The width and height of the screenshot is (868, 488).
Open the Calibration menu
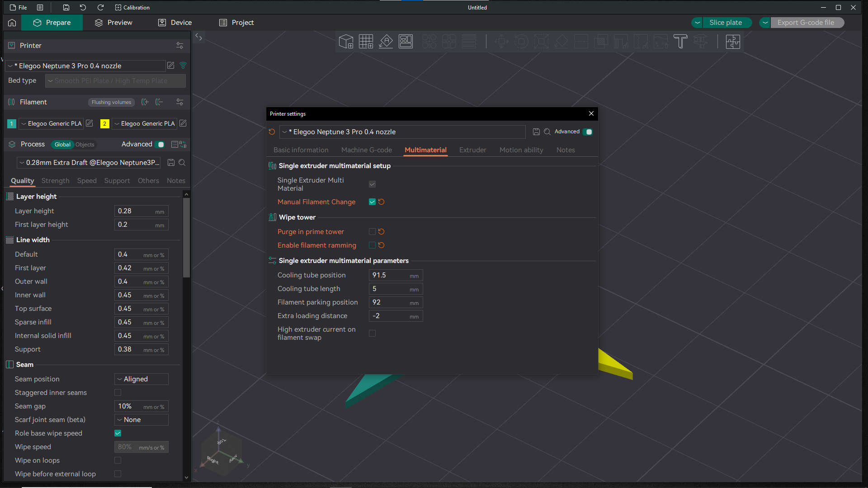coord(132,7)
